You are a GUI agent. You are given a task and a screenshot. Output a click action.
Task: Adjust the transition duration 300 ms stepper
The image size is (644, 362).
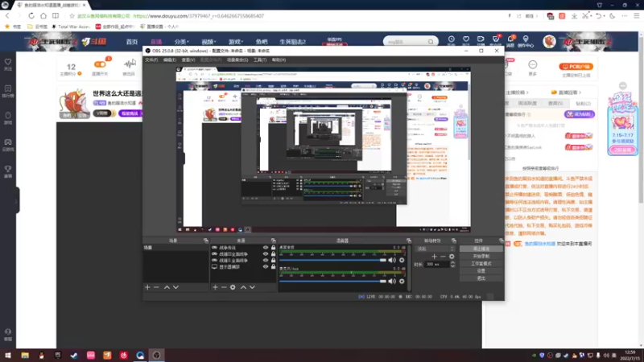point(452,265)
